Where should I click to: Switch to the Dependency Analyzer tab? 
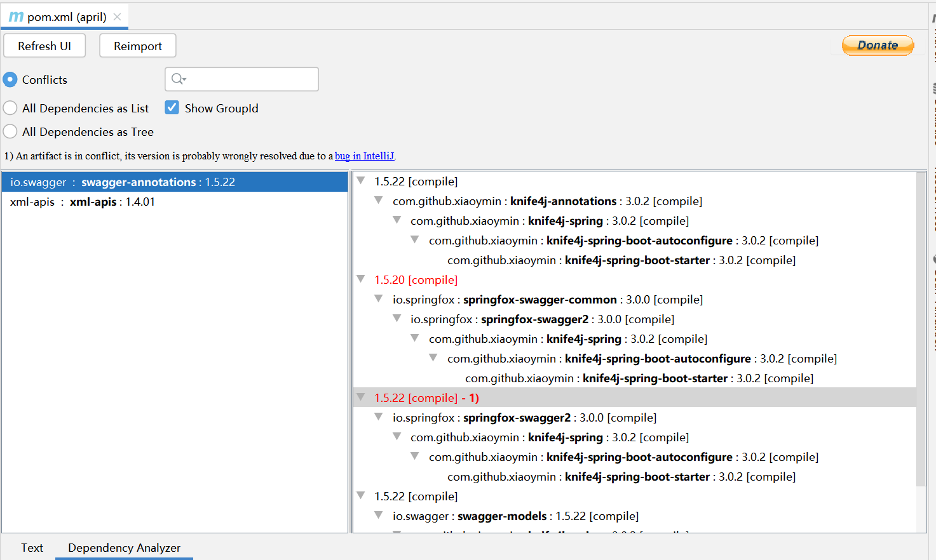(124, 547)
